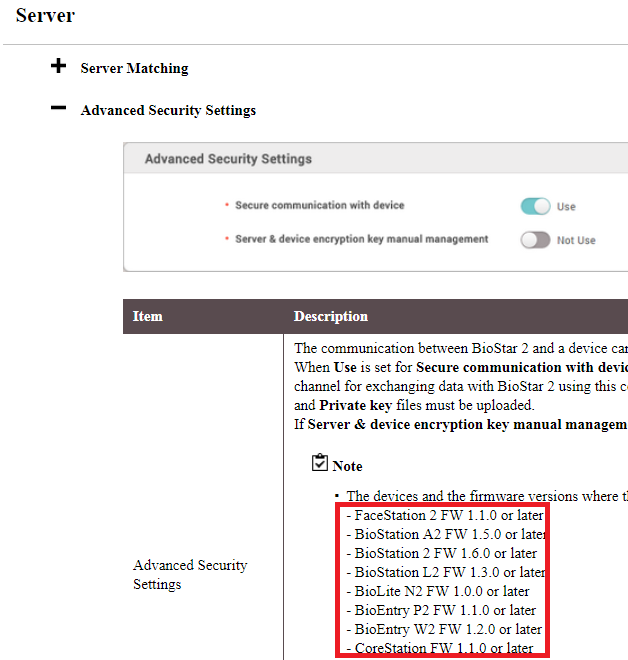
Task: Click the Note heading text
Action: [347, 466]
